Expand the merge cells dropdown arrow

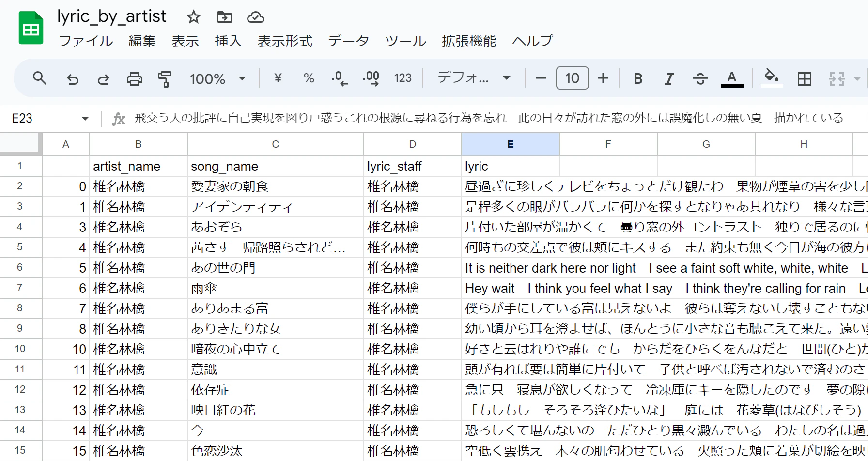pyautogui.click(x=857, y=78)
